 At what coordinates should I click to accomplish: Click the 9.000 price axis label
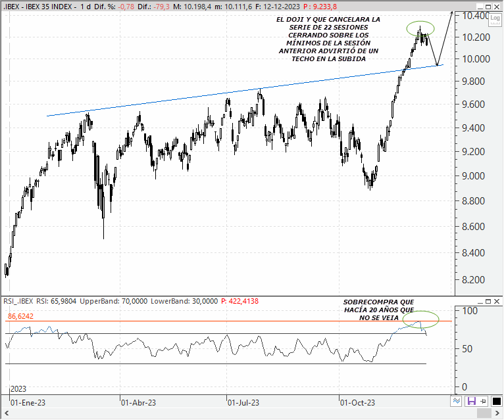click(473, 176)
